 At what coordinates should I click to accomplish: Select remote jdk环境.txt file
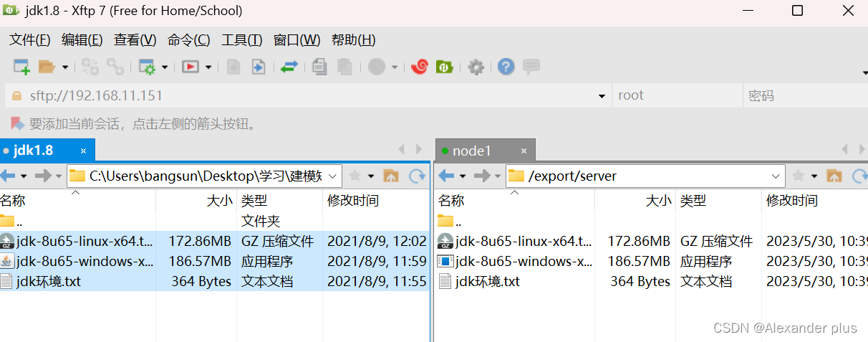click(652, 281)
